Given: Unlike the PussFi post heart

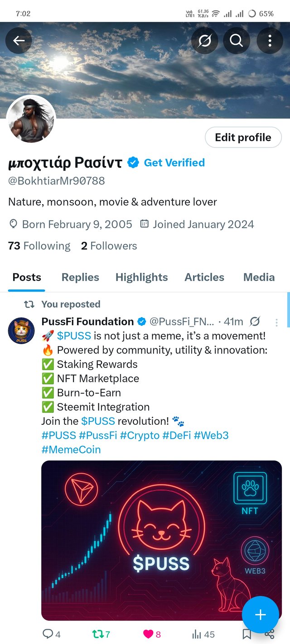Looking at the screenshot, I should (x=152, y=634).
